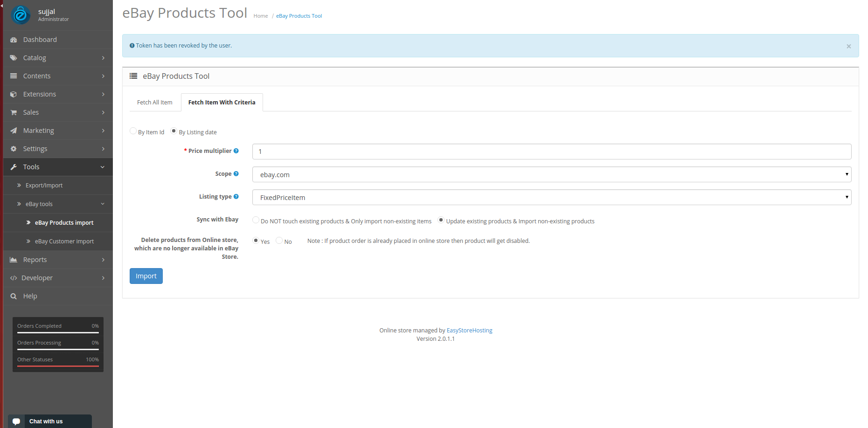This screenshot has width=868, height=428.
Task: Click the eBay tools double-arrow icon
Action: (x=19, y=204)
